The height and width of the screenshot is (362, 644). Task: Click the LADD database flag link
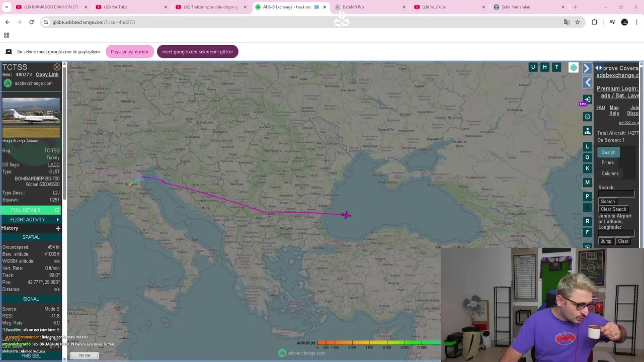(54, 165)
